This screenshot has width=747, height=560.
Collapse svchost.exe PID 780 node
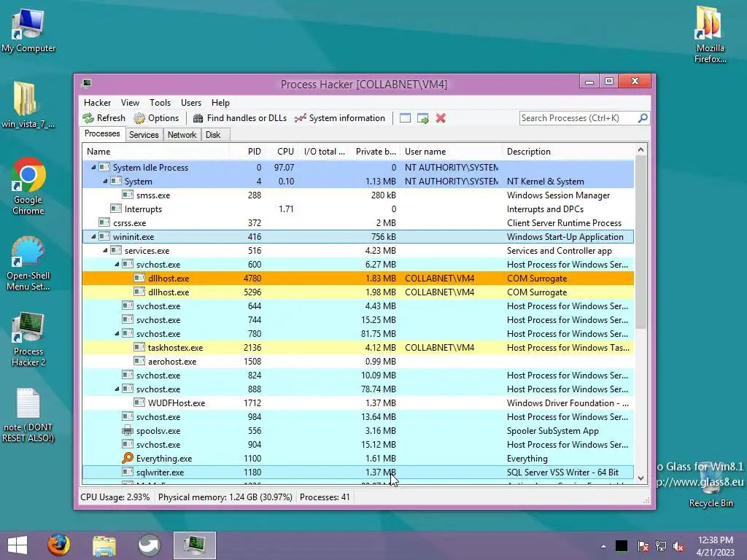pos(117,333)
